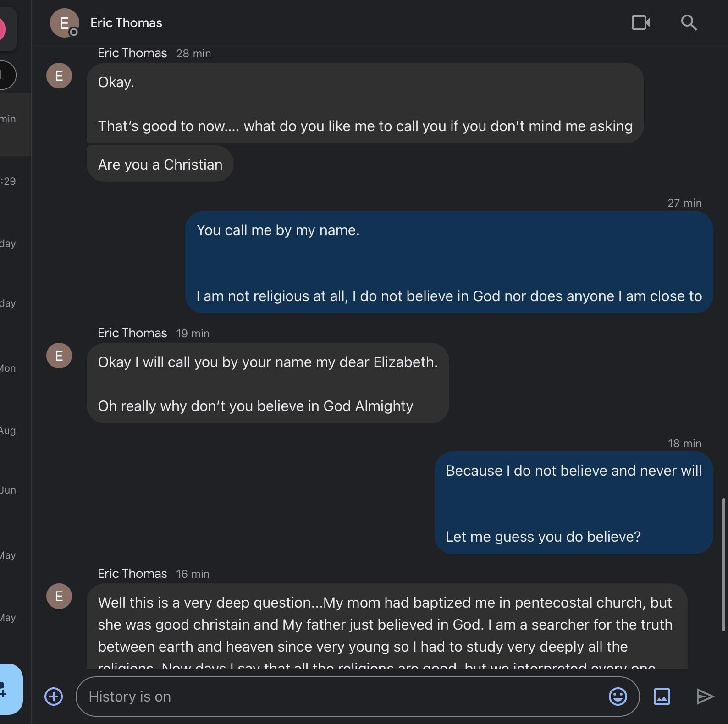The height and width of the screenshot is (724, 728).
Task: Click the pink avatar in the sidebar
Action: (x=4, y=29)
